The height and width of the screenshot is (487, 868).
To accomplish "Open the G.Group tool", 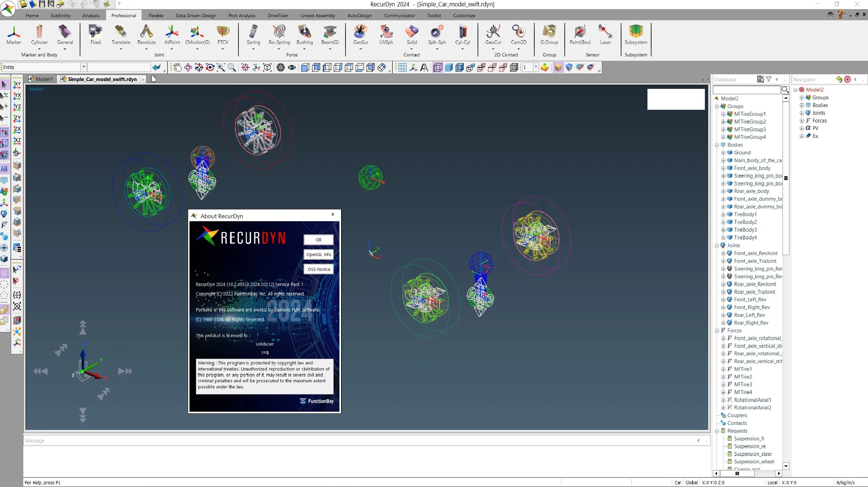I will 549,35.
